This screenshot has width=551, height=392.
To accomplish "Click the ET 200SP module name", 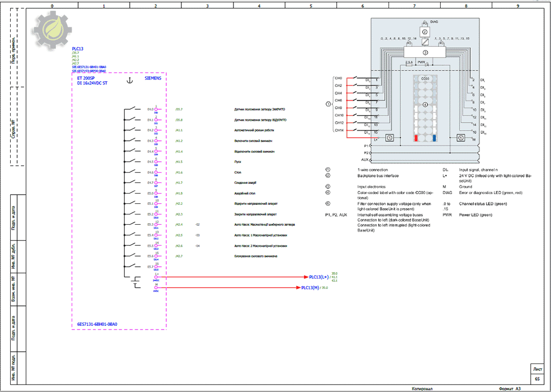I will pos(86,78).
